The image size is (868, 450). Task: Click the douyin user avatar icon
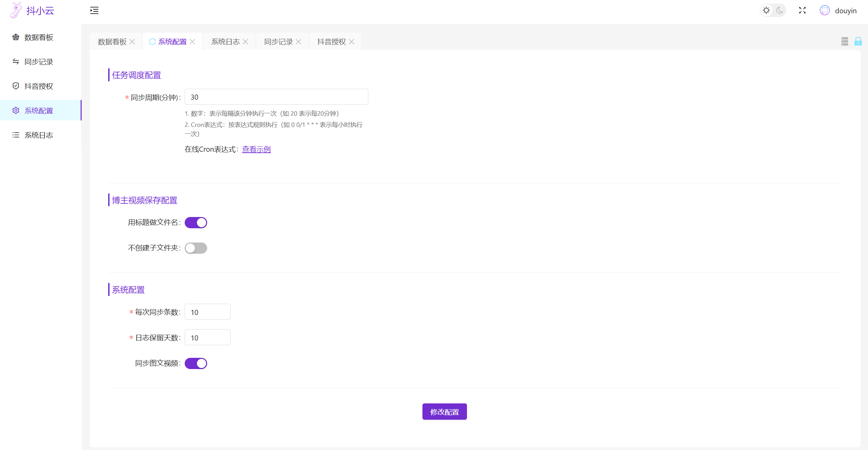(825, 11)
